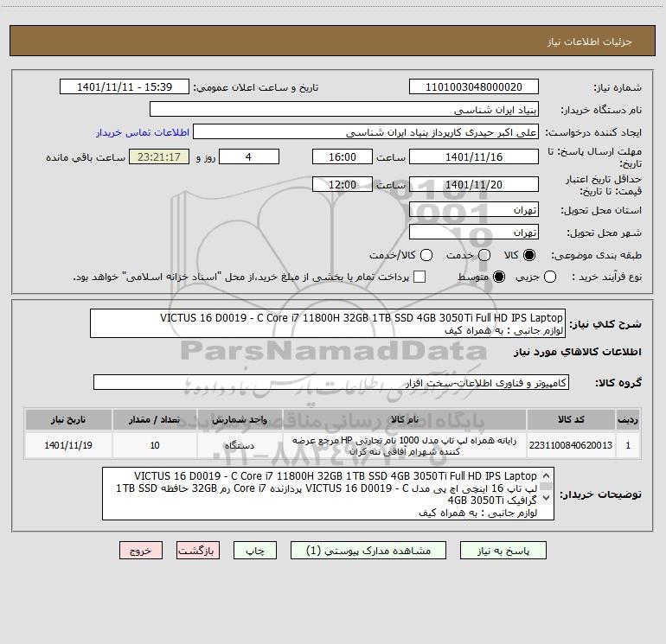Tick the اسناد خزانه اسلامی payment checkbox

(x=419, y=277)
